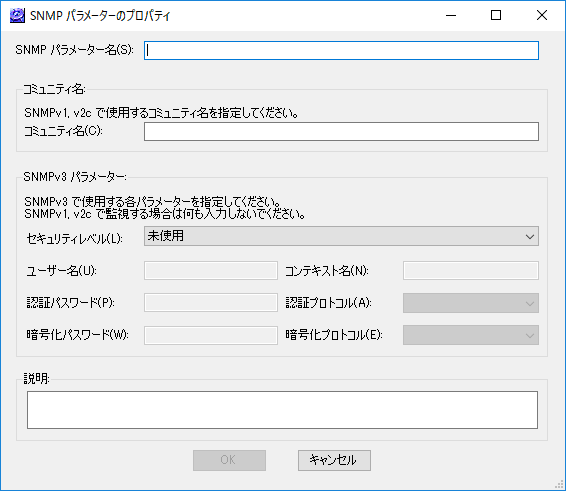Click the resize grip at bottom-right corner
The width and height of the screenshot is (566, 491).
pos(559,484)
